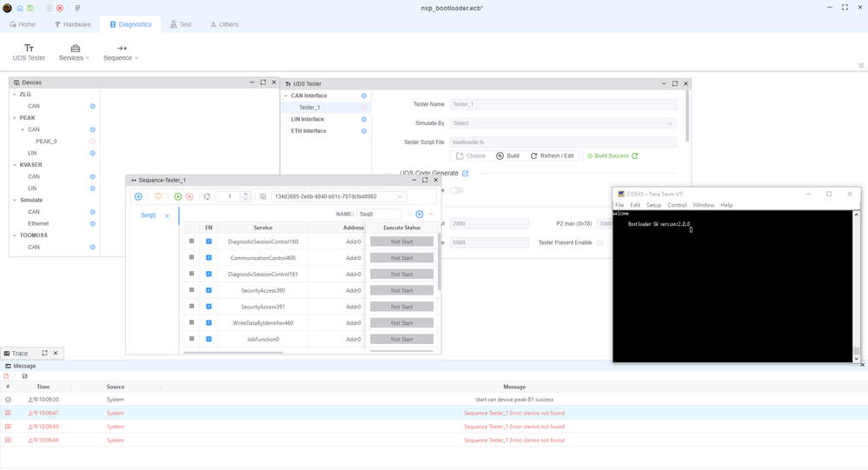The width and height of the screenshot is (868, 470).
Task: Open the tester ID dropdown in Sequence-Tester_1
Action: [x=339, y=196]
